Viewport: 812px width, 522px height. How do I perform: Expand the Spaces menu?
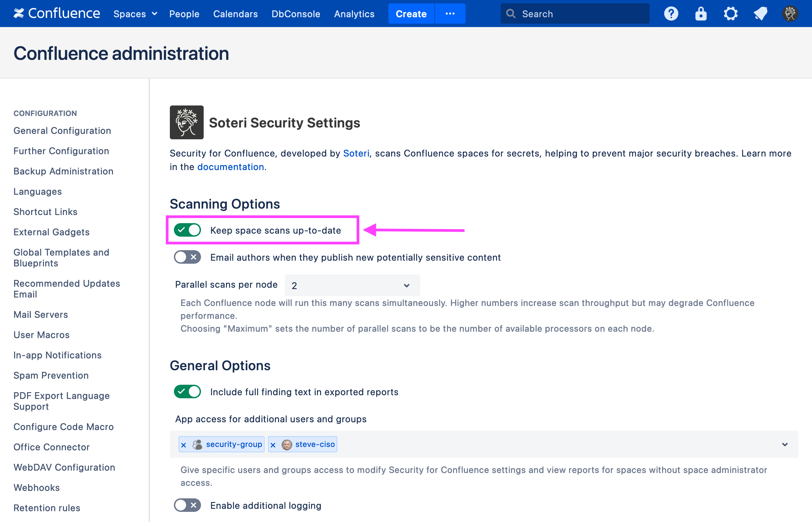pos(135,14)
